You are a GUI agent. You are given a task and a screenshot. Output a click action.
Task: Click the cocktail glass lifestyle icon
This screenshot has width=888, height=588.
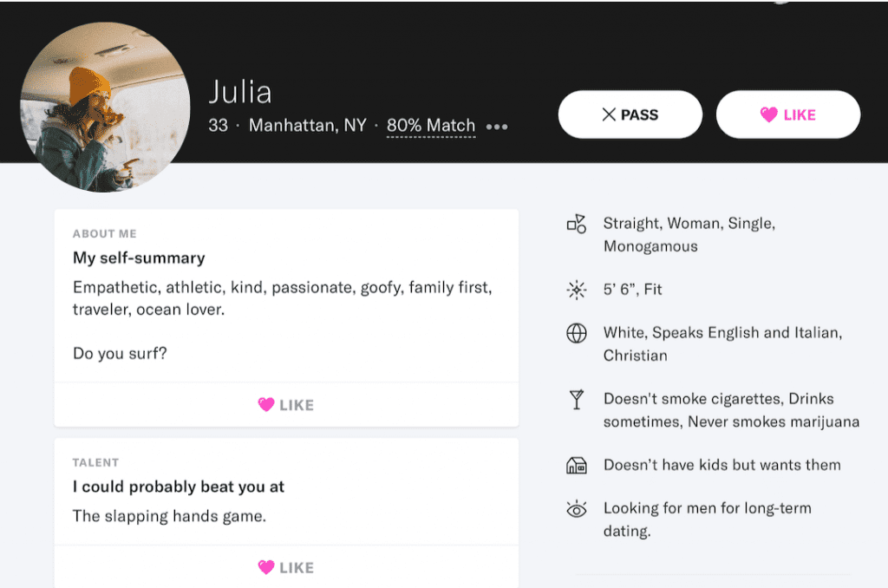tap(577, 400)
